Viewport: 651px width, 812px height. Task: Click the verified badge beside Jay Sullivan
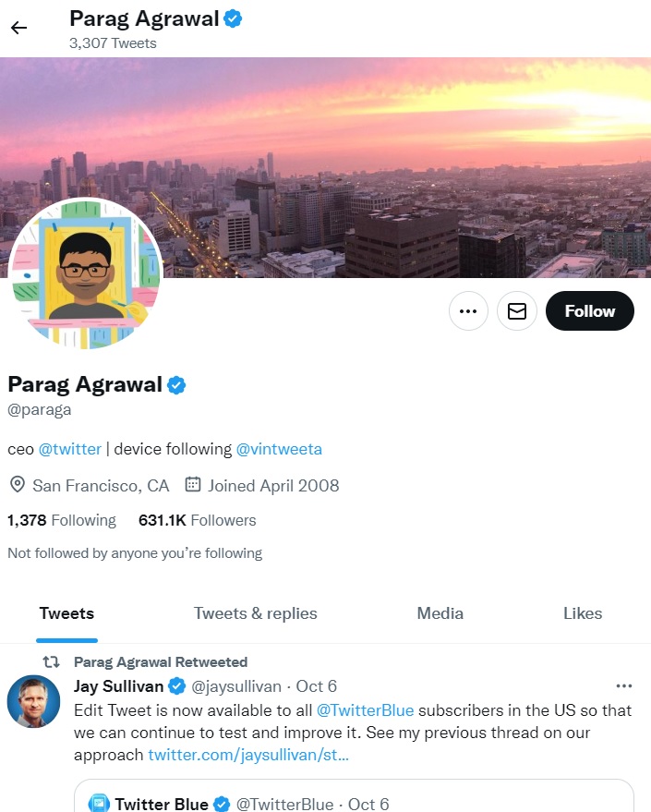pyautogui.click(x=177, y=686)
